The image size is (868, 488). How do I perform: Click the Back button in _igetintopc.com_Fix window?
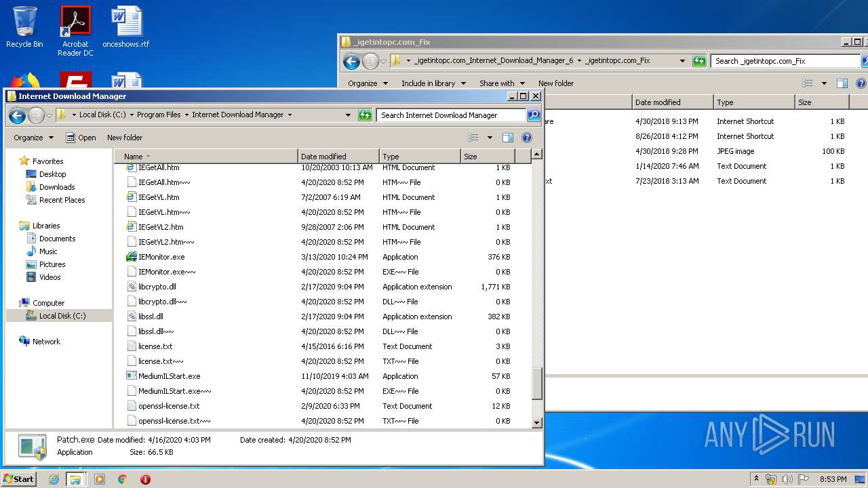click(351, 62)
